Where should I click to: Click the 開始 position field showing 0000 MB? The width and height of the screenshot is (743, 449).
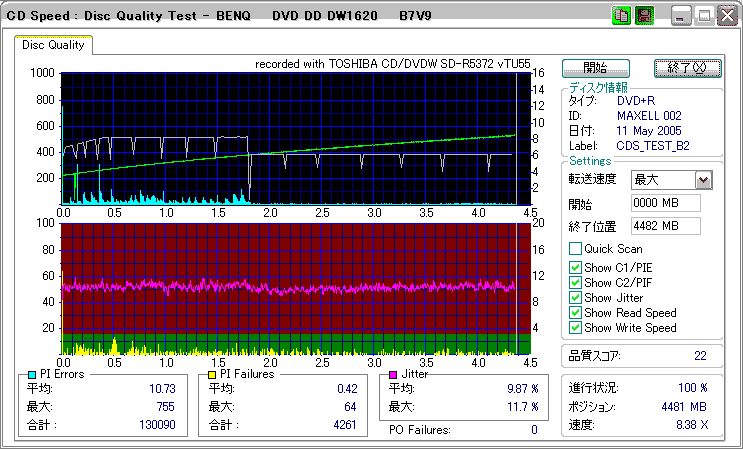666,204
